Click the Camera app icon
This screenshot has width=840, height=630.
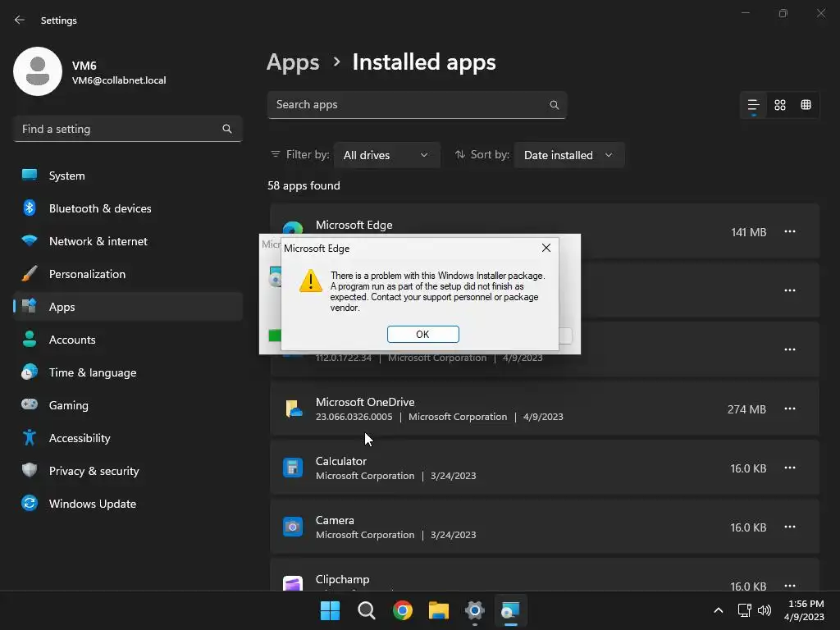tap(293, 527)
